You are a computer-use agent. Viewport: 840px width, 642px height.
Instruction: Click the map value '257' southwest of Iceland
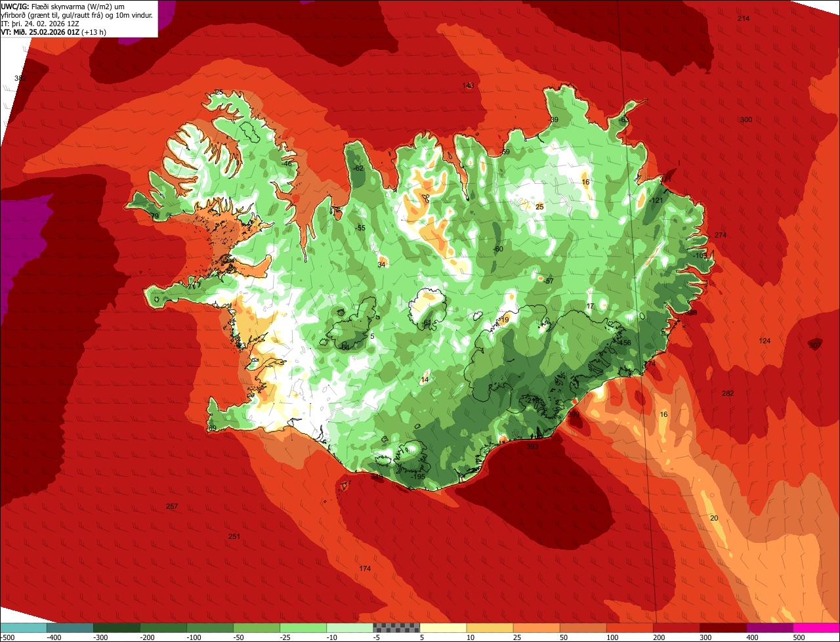(172, 506)
